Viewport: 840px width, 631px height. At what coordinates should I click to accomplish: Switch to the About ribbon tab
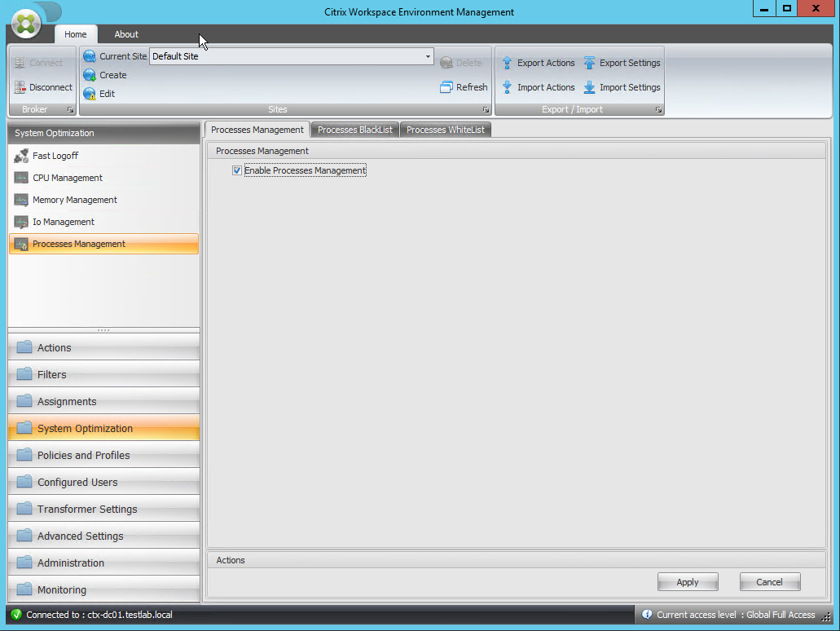click(x=126, y=34)
